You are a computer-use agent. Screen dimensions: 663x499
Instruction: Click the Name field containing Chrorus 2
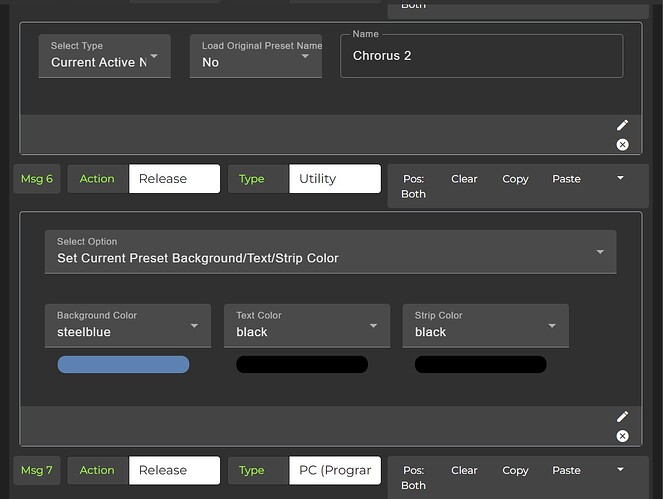[x=481, y=56]
